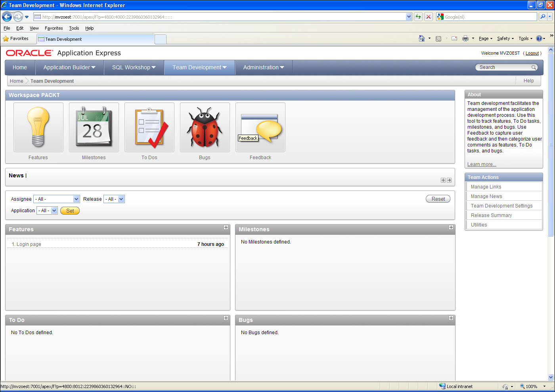
Task: Select the Home tab in APEX navigation
Action: click(20, 67)
